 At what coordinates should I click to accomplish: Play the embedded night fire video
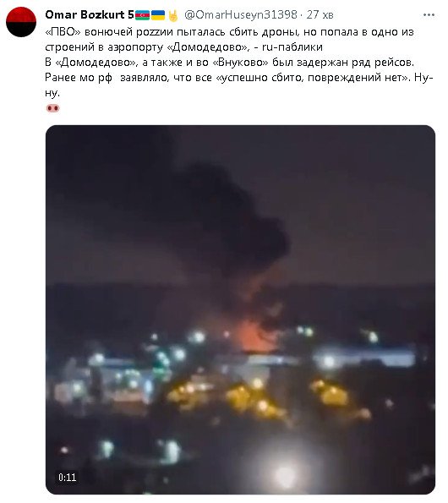(240, 309)
